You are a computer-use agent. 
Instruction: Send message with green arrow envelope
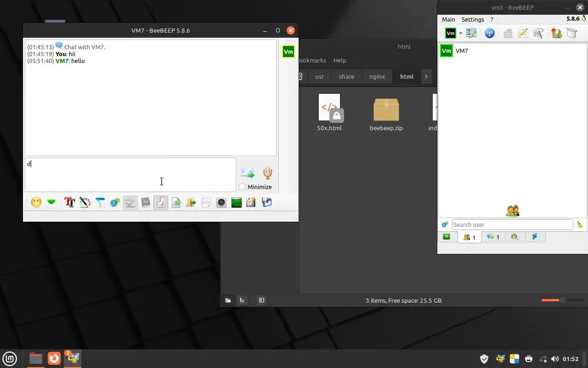tap(247, 173)
